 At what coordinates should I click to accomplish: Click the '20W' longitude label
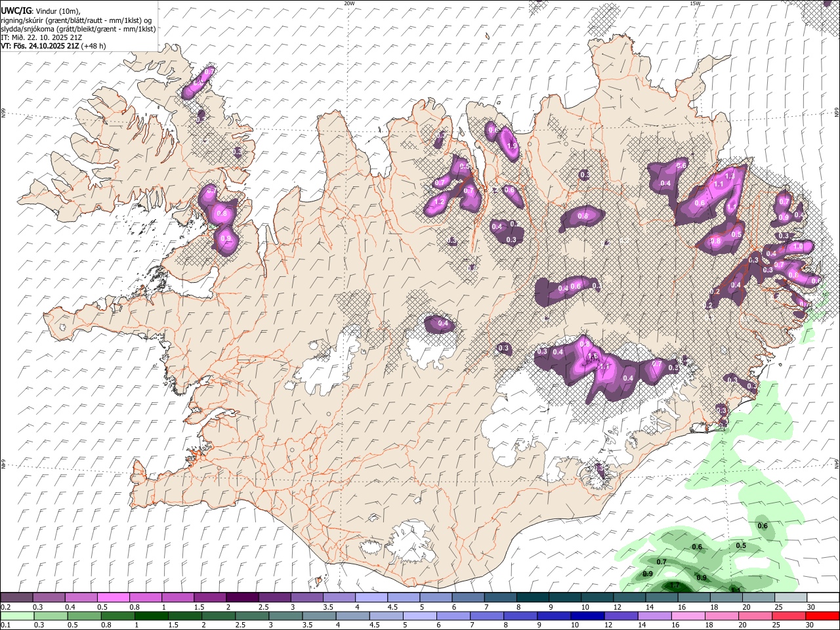[349, 3]
